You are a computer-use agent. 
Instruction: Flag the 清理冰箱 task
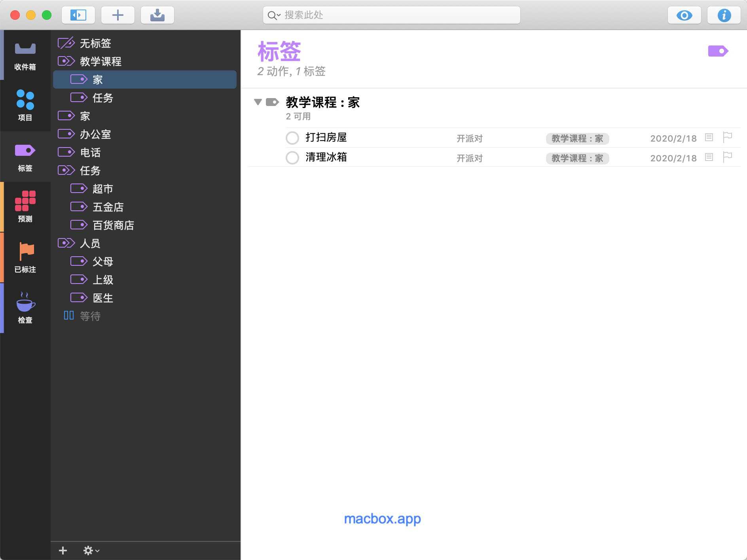point(727,157)
